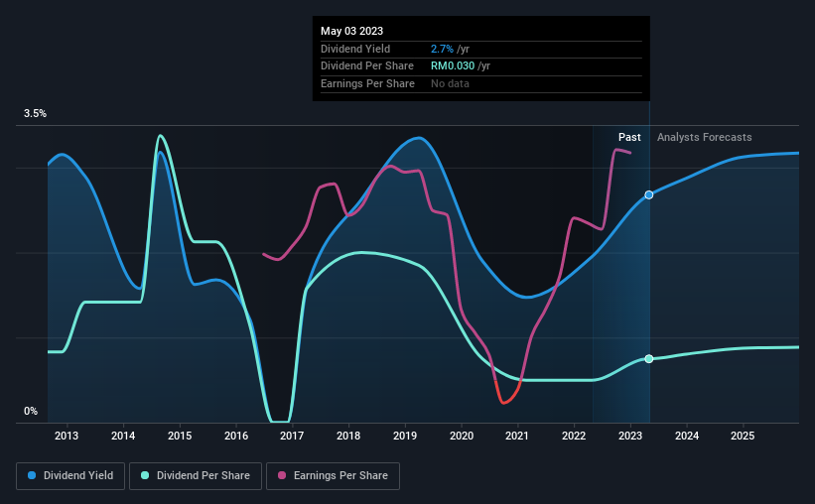Click the 2020 x-axis label

click(462, 436)
